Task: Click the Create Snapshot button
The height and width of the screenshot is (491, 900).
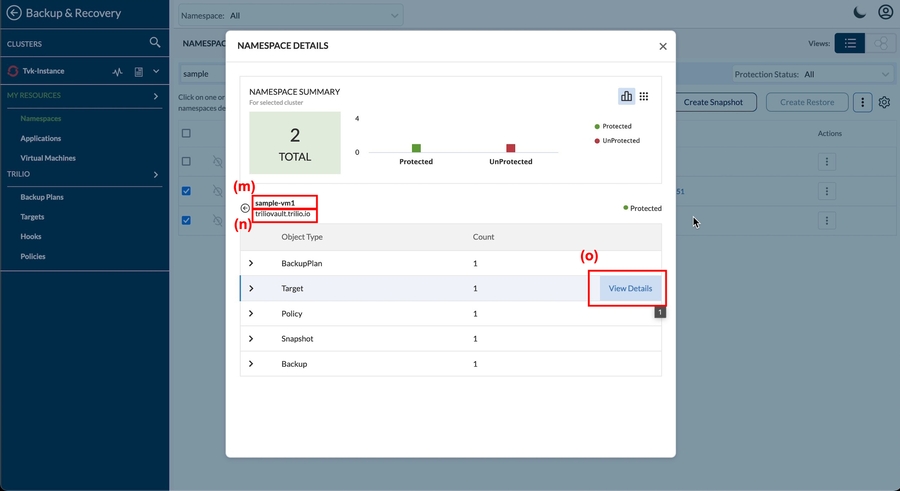Action: (x=713, y=102)
